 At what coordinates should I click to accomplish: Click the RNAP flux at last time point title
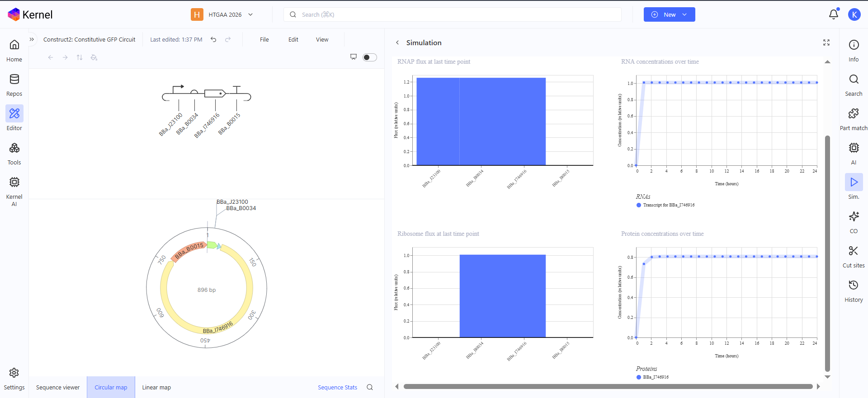434,62
